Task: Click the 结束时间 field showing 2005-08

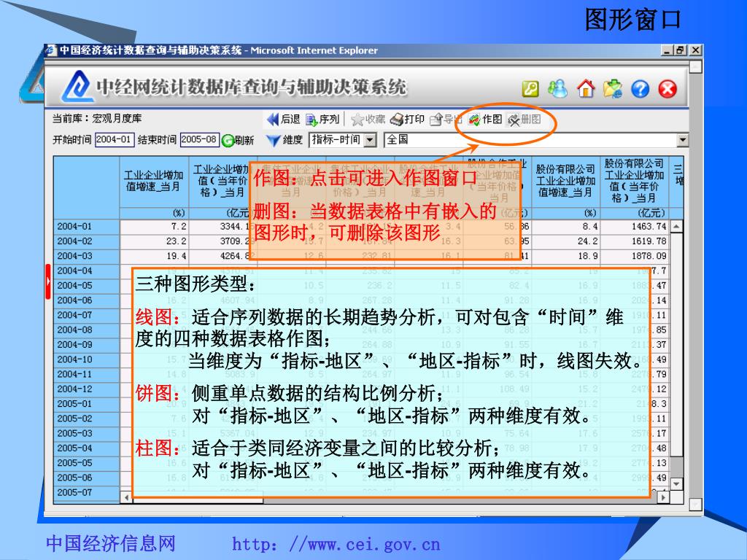Action: (200, 139)
